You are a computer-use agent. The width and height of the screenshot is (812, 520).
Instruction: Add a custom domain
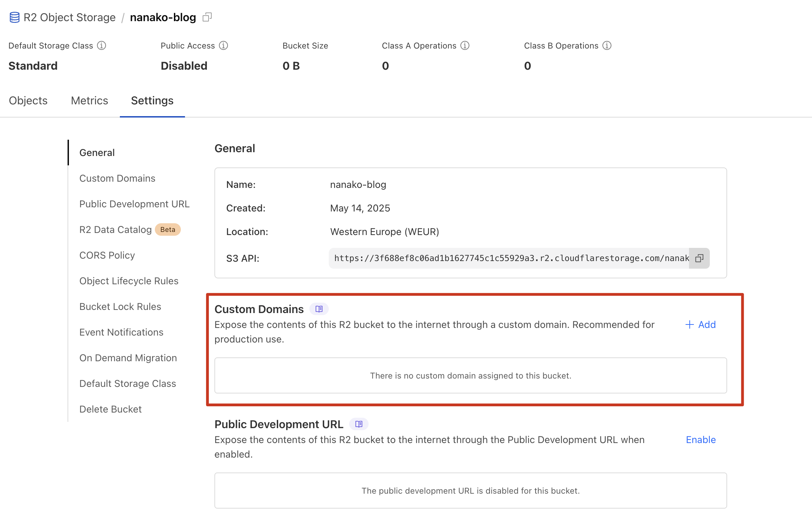pos(700,325)
